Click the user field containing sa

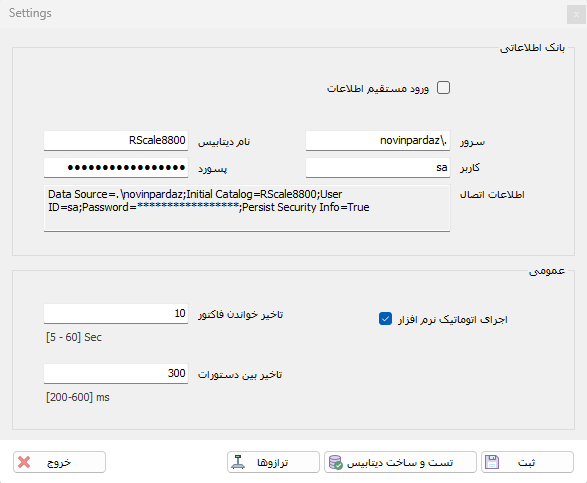[378, 167]
